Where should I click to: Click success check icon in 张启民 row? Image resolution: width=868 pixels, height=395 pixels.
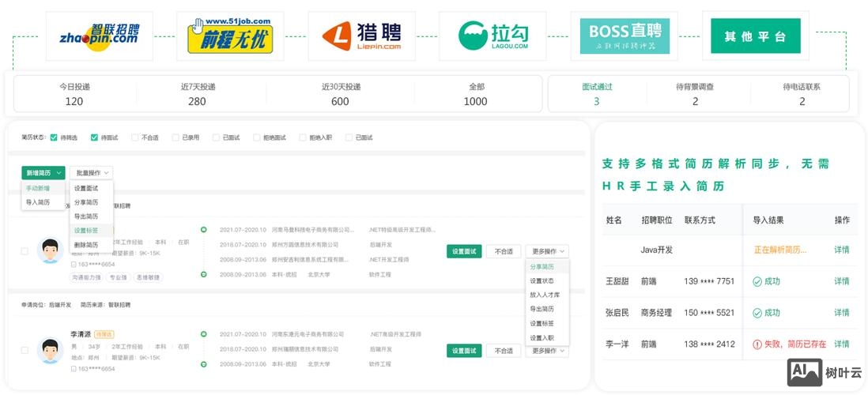click(757, 313)
